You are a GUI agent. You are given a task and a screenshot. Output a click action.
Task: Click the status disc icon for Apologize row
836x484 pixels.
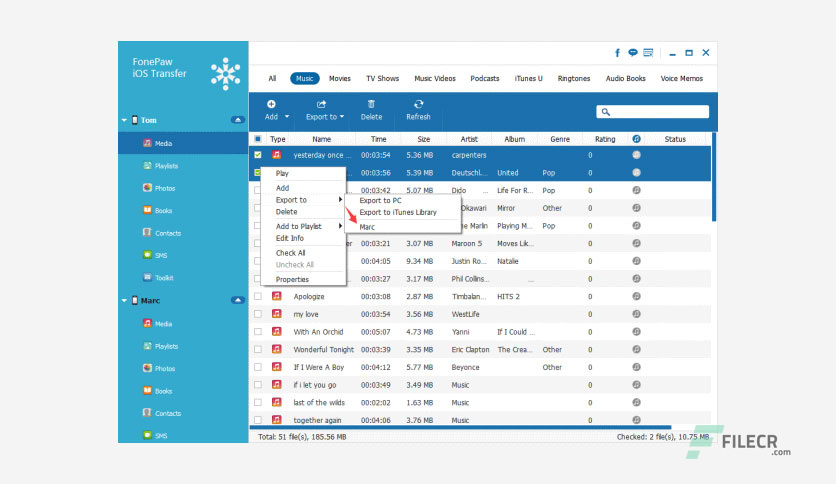click(636, 296)
